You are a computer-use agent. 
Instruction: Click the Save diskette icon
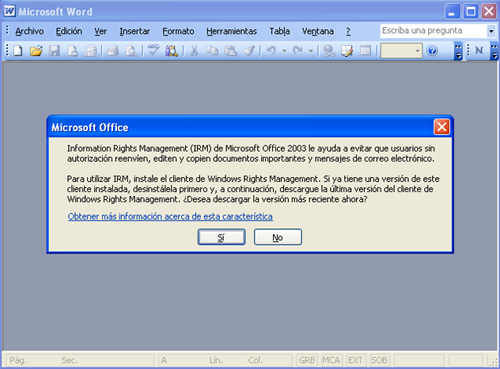tap(54, 51)
